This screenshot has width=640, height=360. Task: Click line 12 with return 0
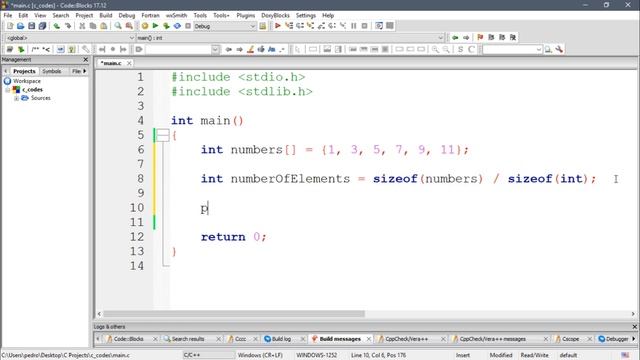(x=233, y=237)
